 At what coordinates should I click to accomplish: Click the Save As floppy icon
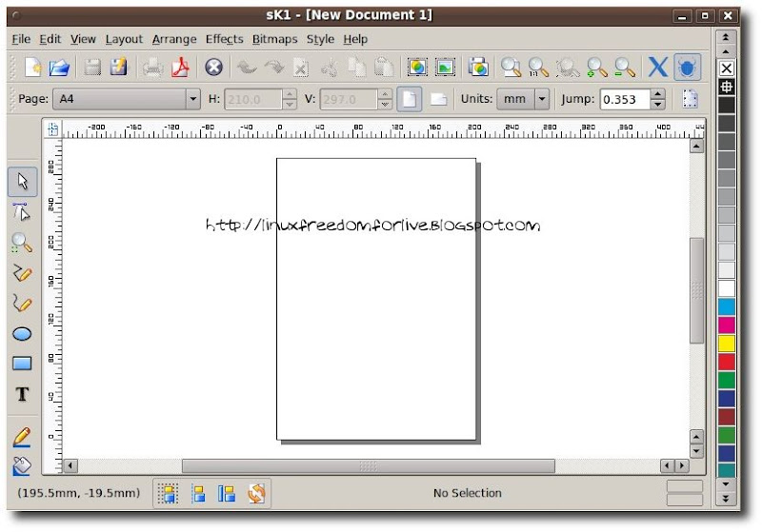[x=118, y=67]
